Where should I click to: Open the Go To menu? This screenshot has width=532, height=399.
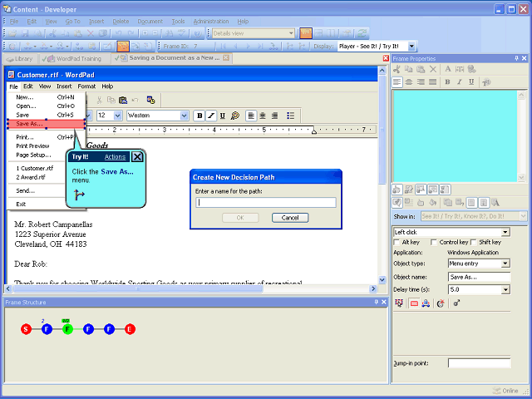click(72, 22)
